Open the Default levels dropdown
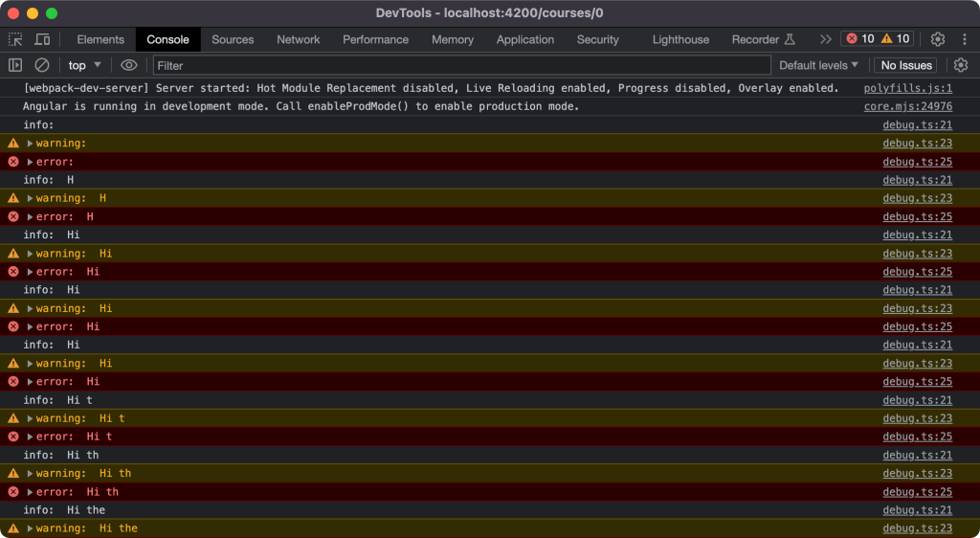Image resolution: width=980 pixels, height=538 pixels. (818, 65)
